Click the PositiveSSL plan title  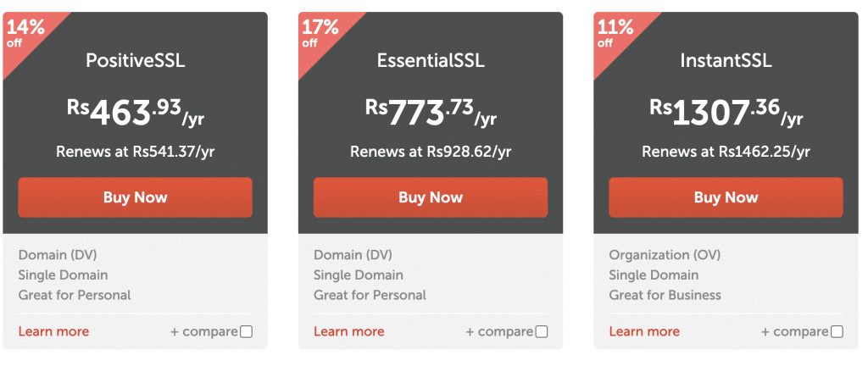pos(136,61)
